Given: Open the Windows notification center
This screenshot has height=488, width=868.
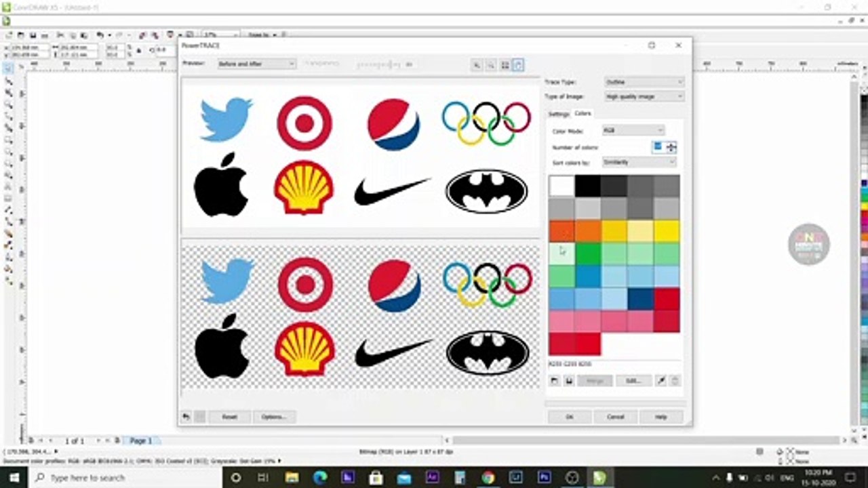Looking at the screenshot, I should [850, 477].
